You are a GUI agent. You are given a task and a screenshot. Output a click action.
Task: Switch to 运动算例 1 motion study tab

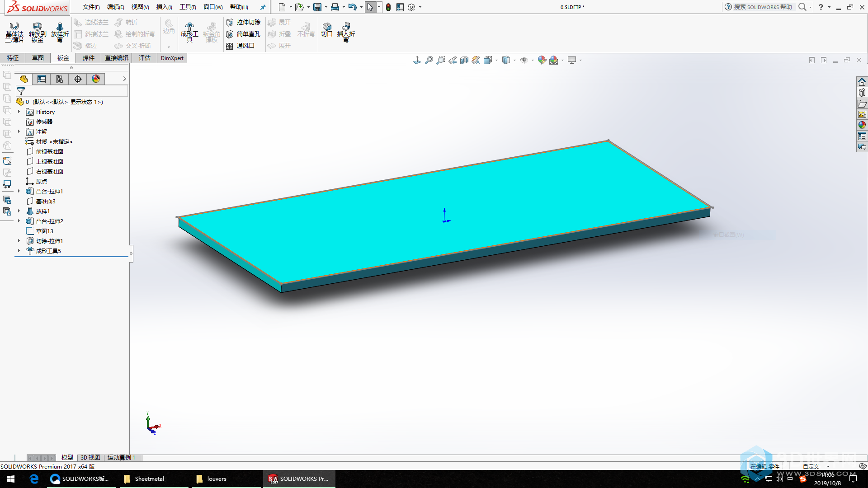(121, 457)
